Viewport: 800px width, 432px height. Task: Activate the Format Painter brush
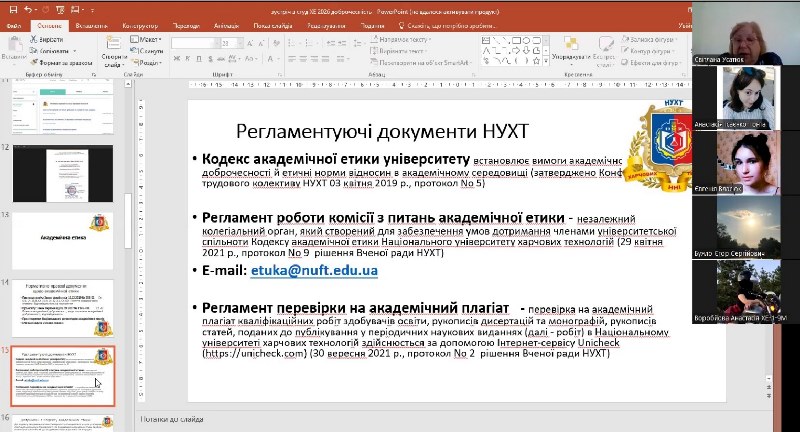click(61, 63)
